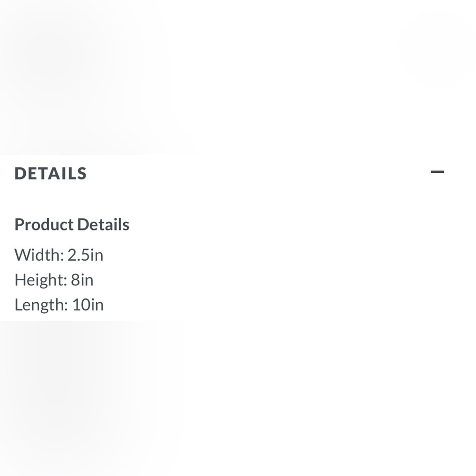
Task: Tap the blurred area below Length line
Action: pos(238,398)
